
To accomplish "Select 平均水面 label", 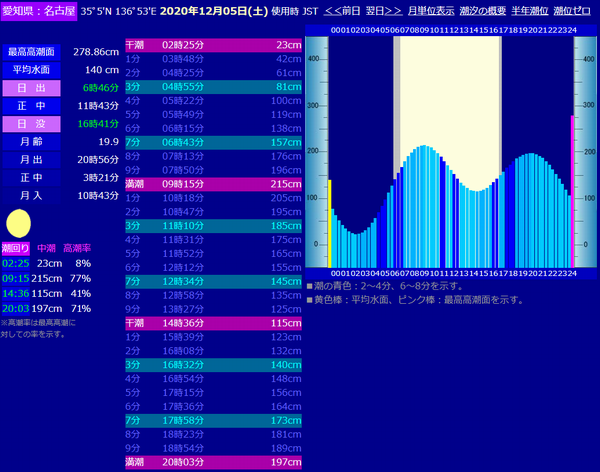I will point(31,70).
